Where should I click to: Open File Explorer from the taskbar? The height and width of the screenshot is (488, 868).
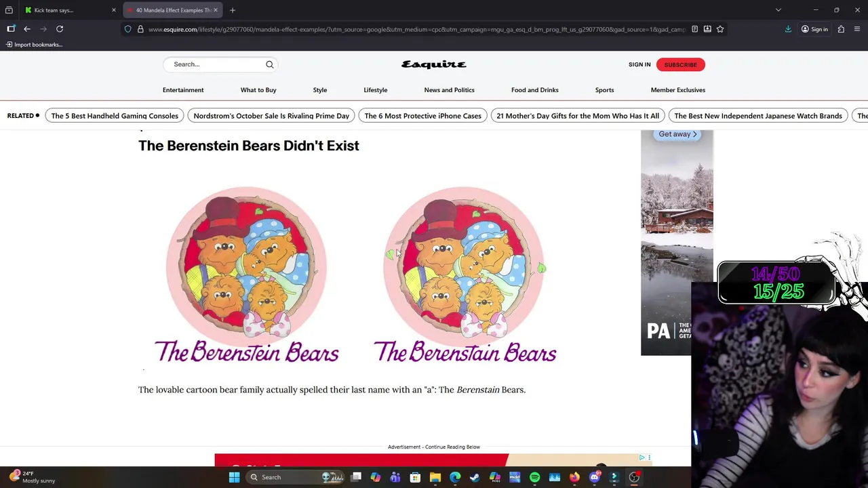click(x=435, y=477)
